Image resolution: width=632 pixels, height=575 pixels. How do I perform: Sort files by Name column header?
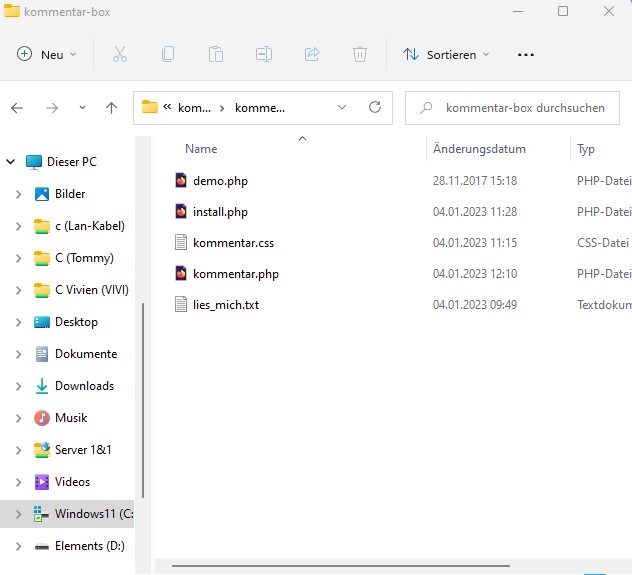(201, 149)
